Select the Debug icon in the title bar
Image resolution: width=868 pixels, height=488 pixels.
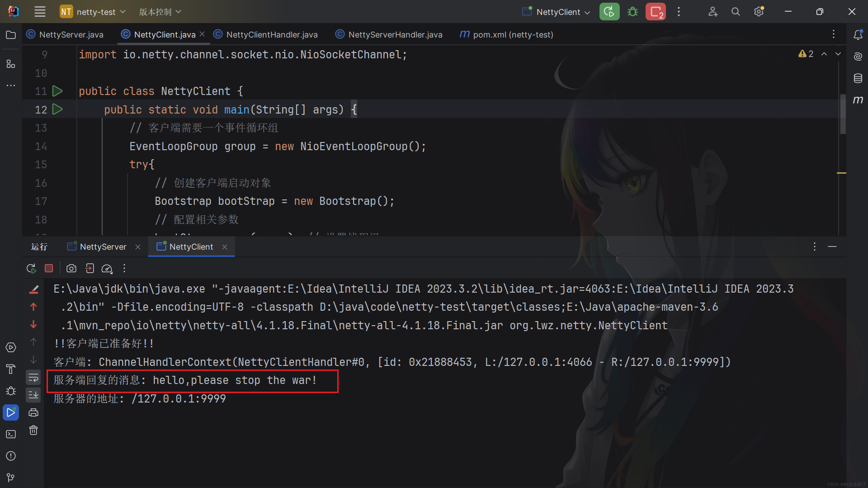632,11
